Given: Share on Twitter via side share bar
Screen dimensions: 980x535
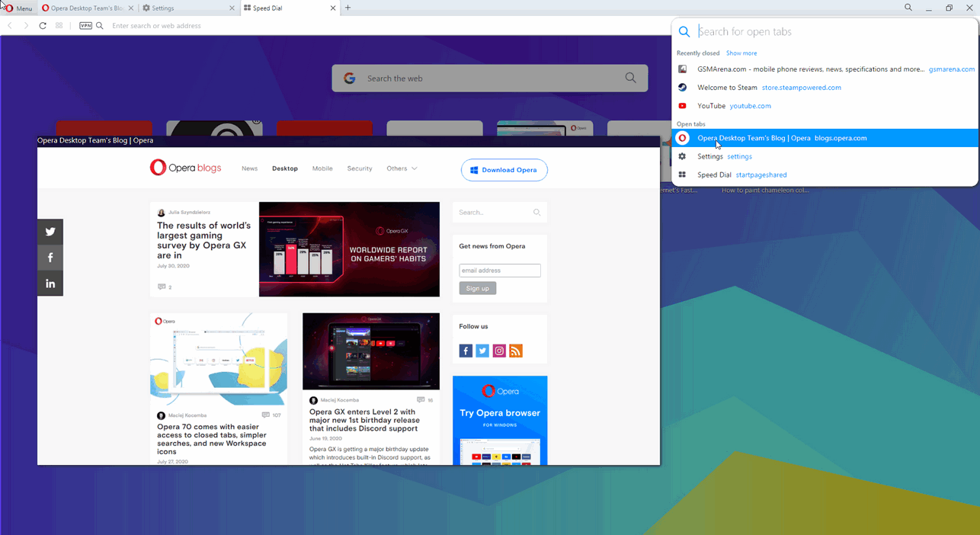Looking at the screenshot, I should [50, 232].
